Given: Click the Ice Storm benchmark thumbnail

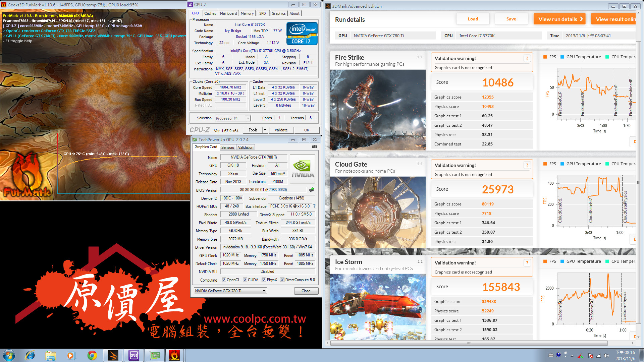Looking at the screenshot, I should pyautogui.click(x=378, y=307).
